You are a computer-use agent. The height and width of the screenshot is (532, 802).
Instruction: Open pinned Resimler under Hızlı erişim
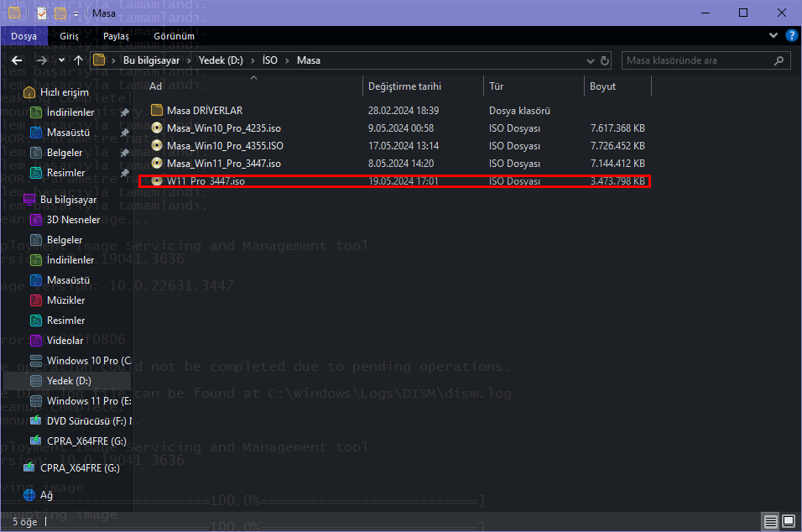pos(66,173)
